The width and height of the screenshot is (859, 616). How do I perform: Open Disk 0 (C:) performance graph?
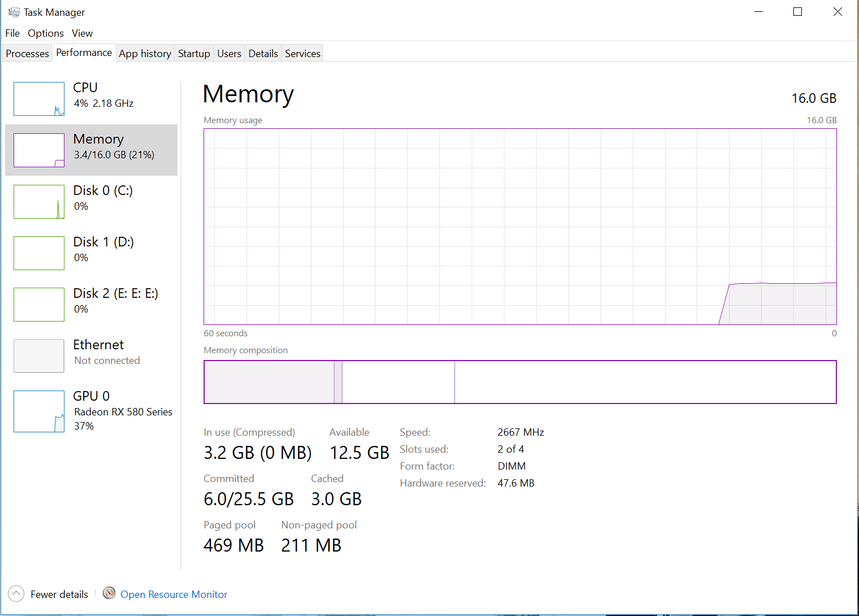coord(39,202)
